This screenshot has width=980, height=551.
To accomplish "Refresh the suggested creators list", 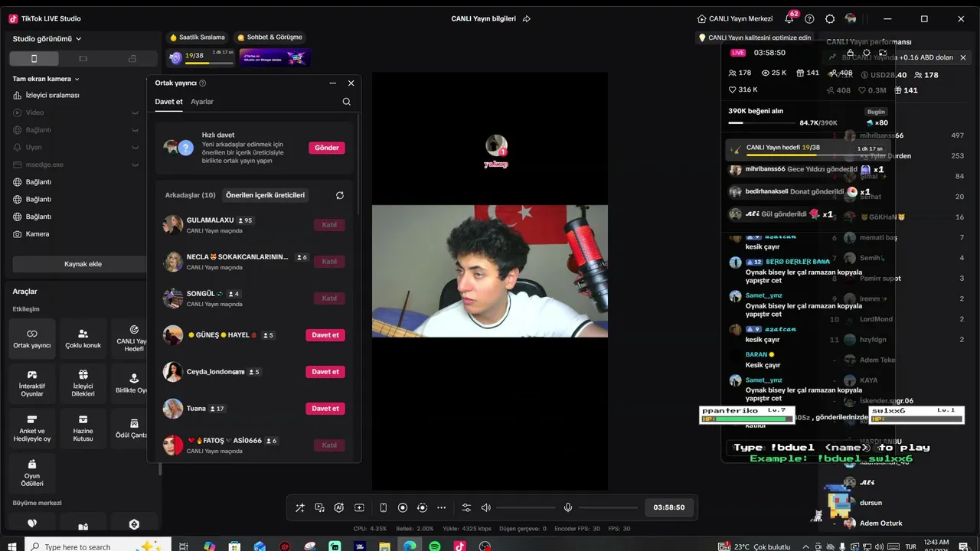I will tap(340, 195).
